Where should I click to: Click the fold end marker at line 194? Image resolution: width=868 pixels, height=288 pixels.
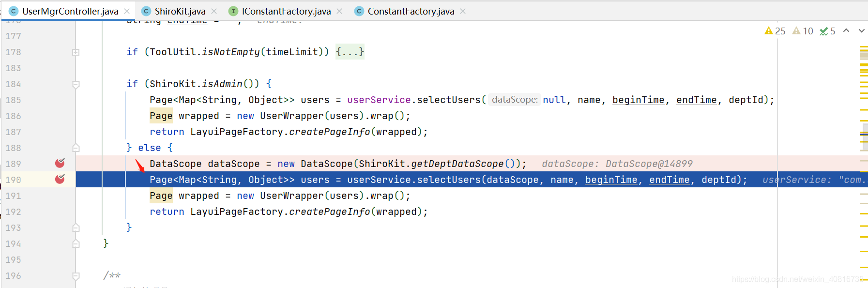coord(76,243)
